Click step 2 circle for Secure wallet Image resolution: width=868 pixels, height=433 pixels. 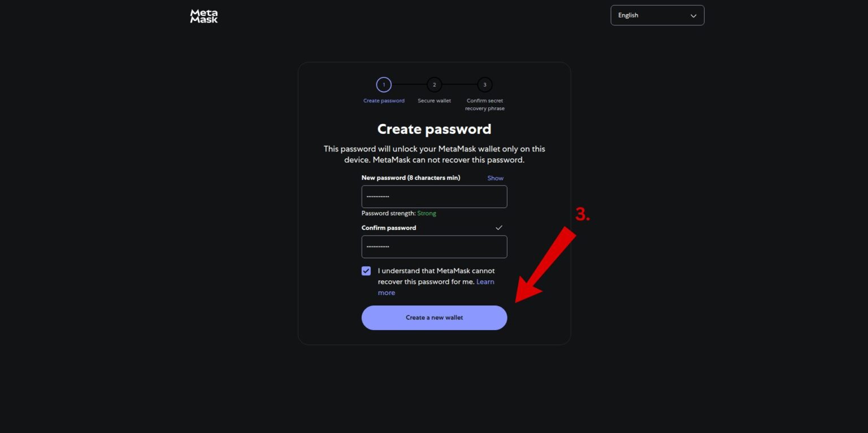coord(434,84)
